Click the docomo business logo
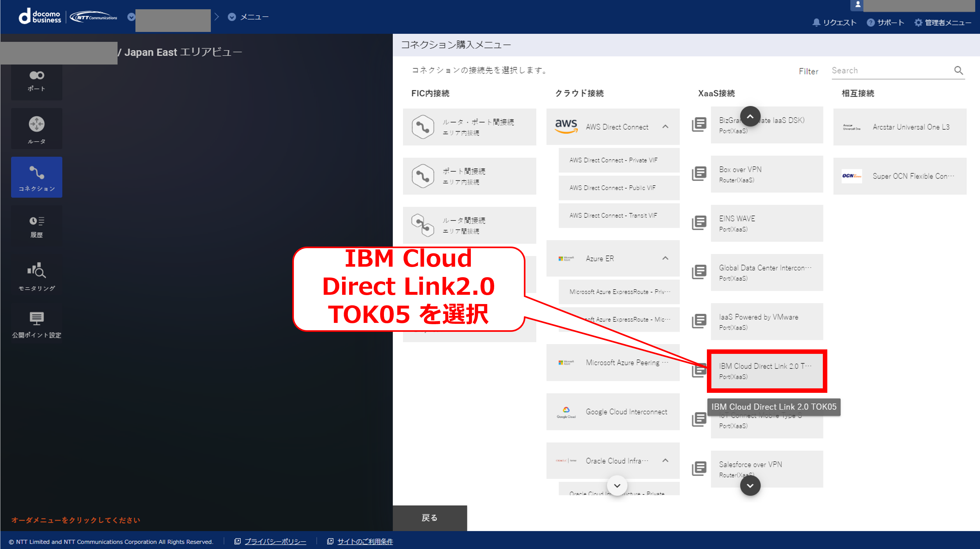Screen dimensions: 980x549 [x=40, y=17]
